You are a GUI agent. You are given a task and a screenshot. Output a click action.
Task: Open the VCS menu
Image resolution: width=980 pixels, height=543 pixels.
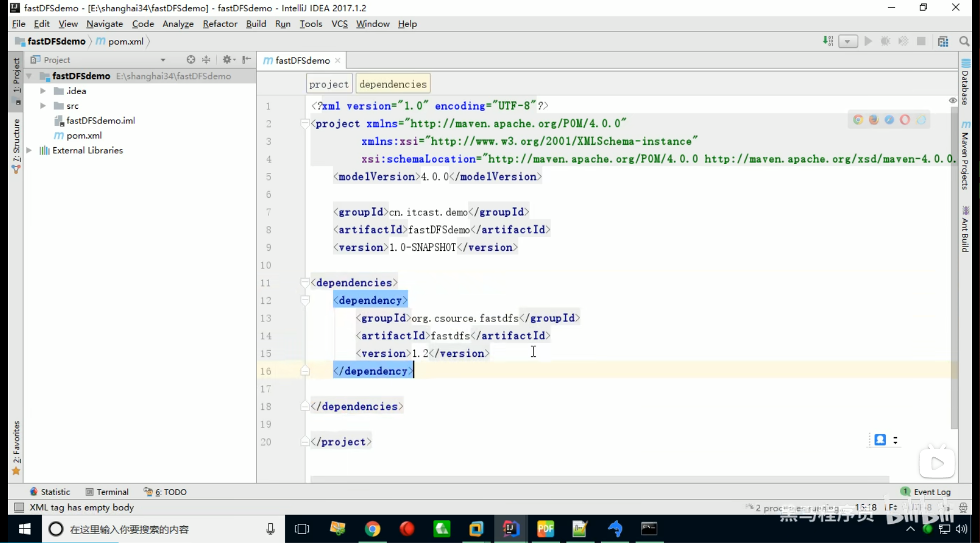click(x=339, y=24)
